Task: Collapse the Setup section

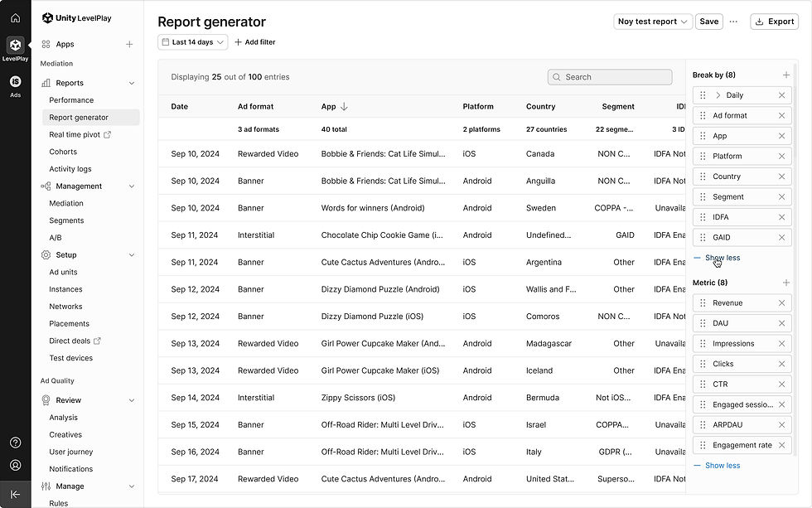Action: pyautogui.click(x=132, y=255)
